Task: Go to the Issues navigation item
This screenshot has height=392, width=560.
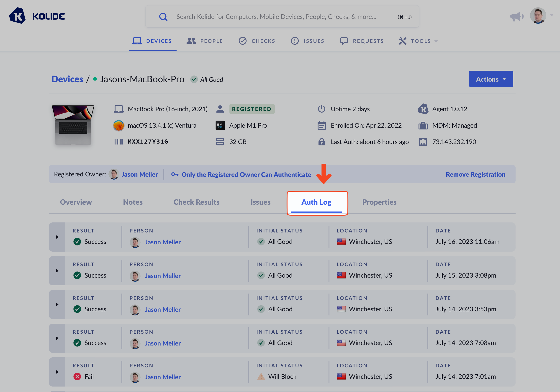Action: click(x=308, y=41)
